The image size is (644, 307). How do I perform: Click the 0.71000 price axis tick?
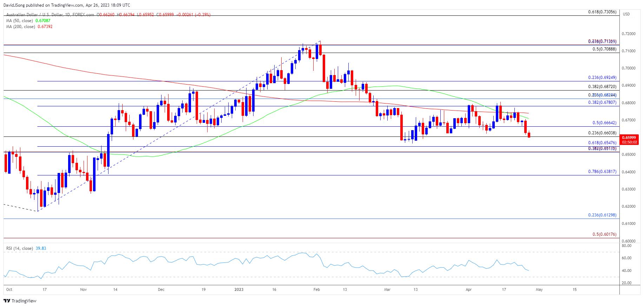(x=629, y=51)
